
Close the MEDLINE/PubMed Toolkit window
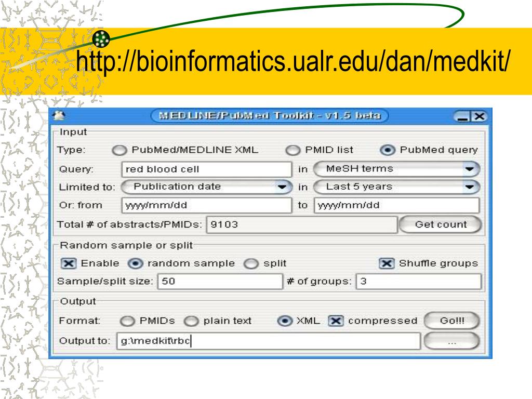[x=479, y=117]
